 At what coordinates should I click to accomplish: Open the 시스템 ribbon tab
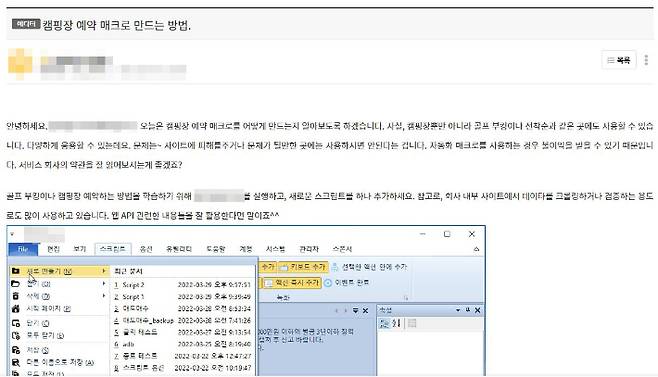(275, 249)
